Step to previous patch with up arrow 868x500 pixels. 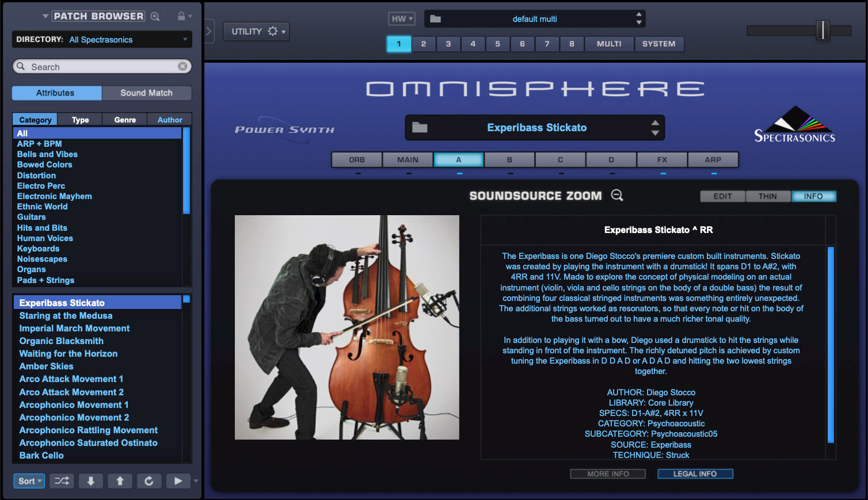click(120, 481)
